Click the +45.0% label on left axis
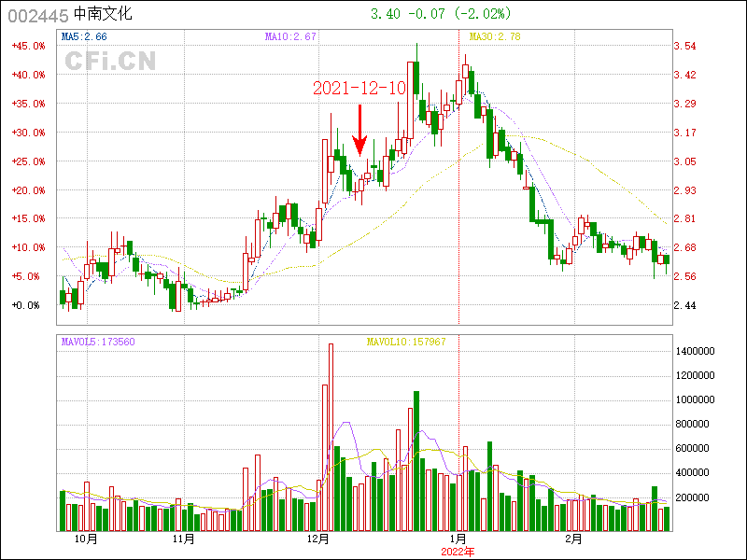 click(27, 46)
